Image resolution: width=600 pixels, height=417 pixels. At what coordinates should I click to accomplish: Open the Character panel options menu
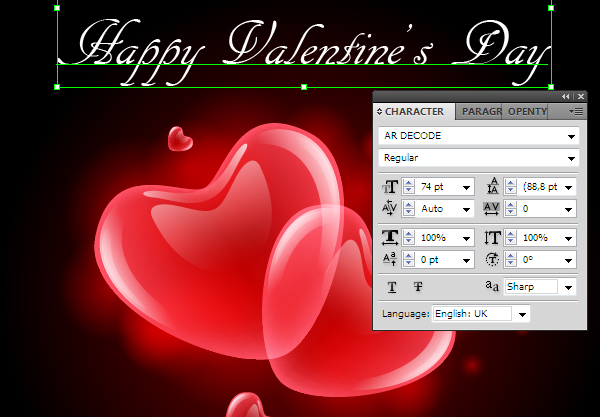(575, 111)
